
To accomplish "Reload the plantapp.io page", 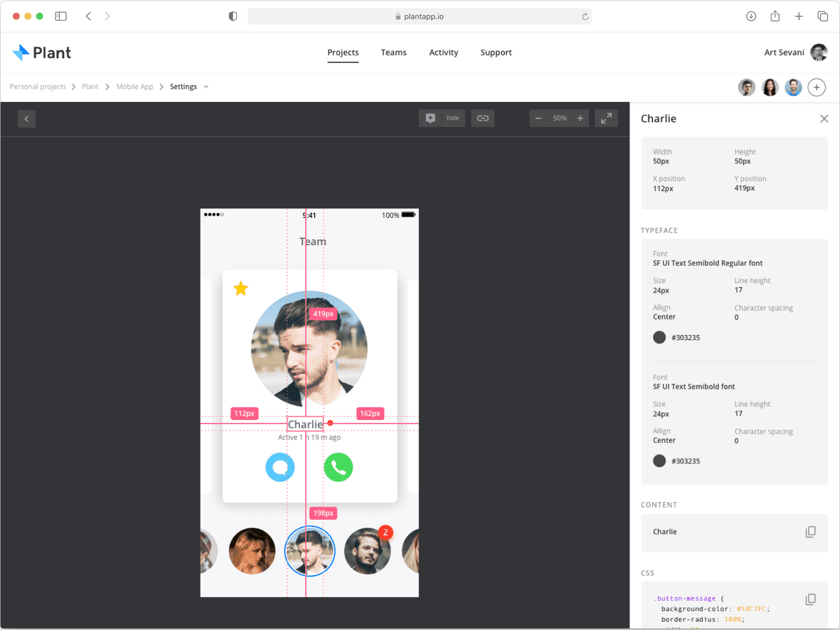I will pyautogui.click(x=585, y=16).
